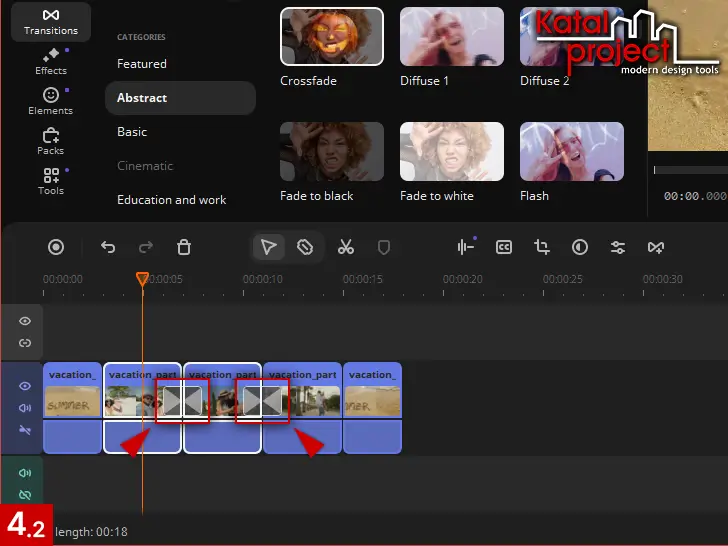Click the scissors Split icon
The height and width of the screenshot is (546, 728).
pyautogui.click(x=346, y=247)
